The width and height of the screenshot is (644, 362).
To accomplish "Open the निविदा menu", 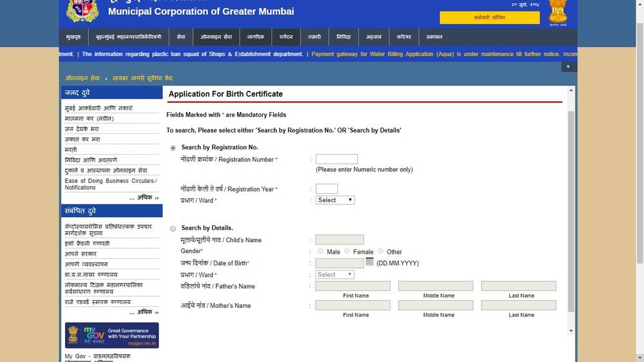I will click(x=343, y=37).
